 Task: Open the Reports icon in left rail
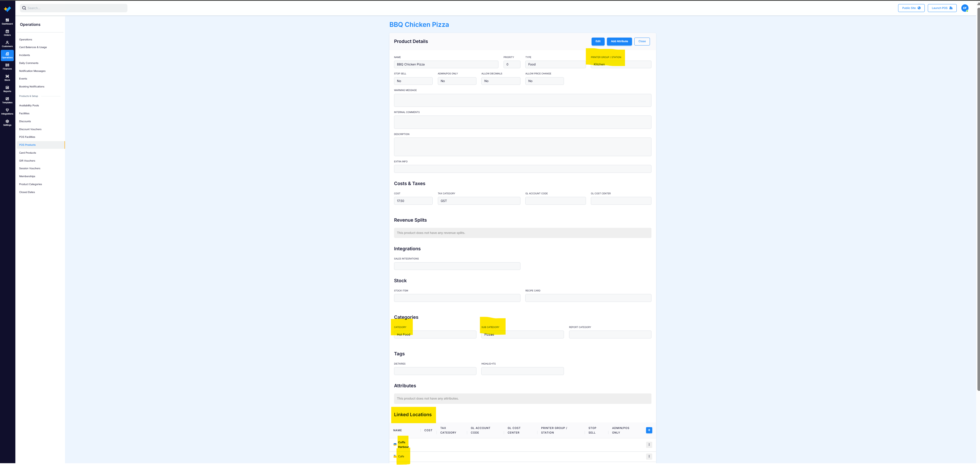(7, 89)
